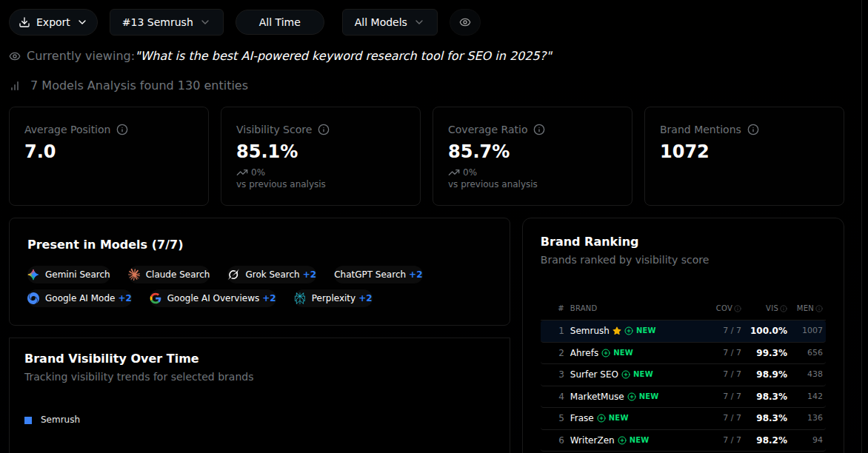Click the VIS column info icon
This screenshot has height=453, width=868.
point(784,309)
